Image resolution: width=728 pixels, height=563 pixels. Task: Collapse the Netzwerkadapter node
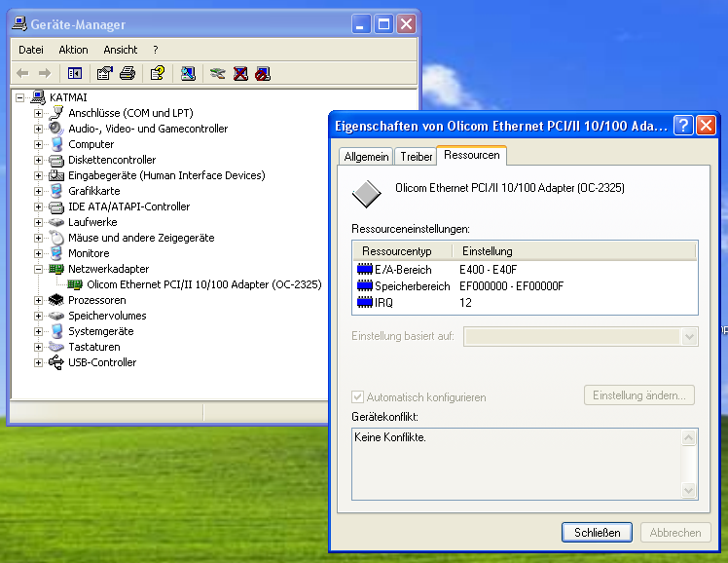39,269
